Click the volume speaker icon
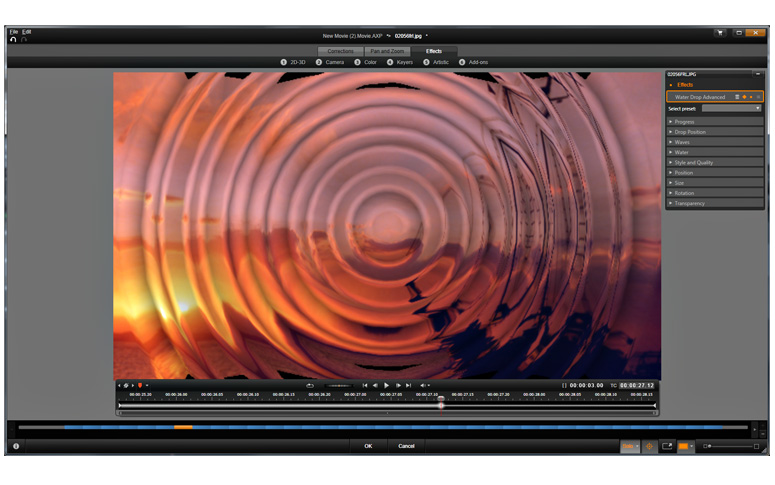 422,385
